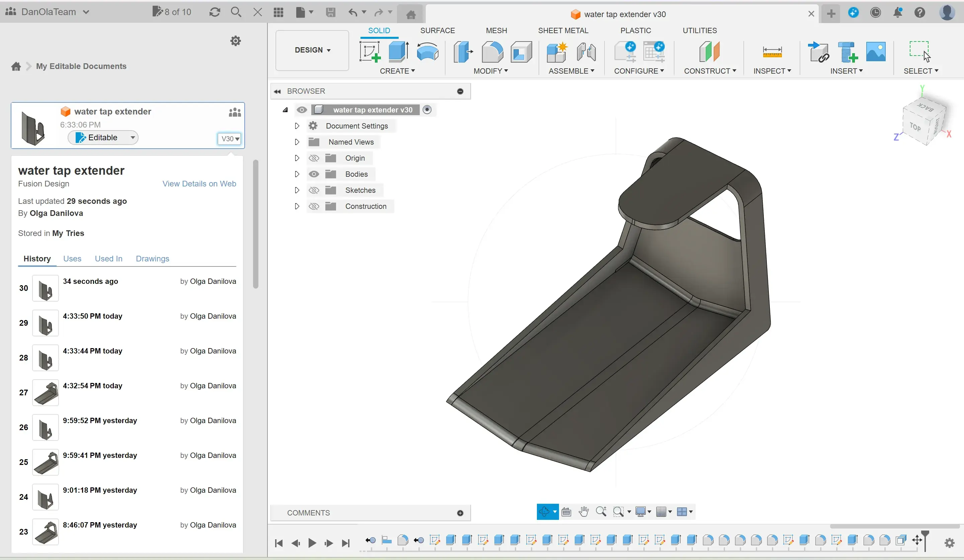Toggle visibility of Sketches folder
Screen dimensions: 964x560
tap(314, 190)
